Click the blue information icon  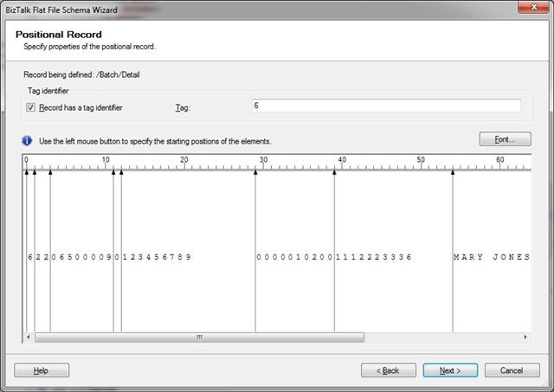pos(27,141)
